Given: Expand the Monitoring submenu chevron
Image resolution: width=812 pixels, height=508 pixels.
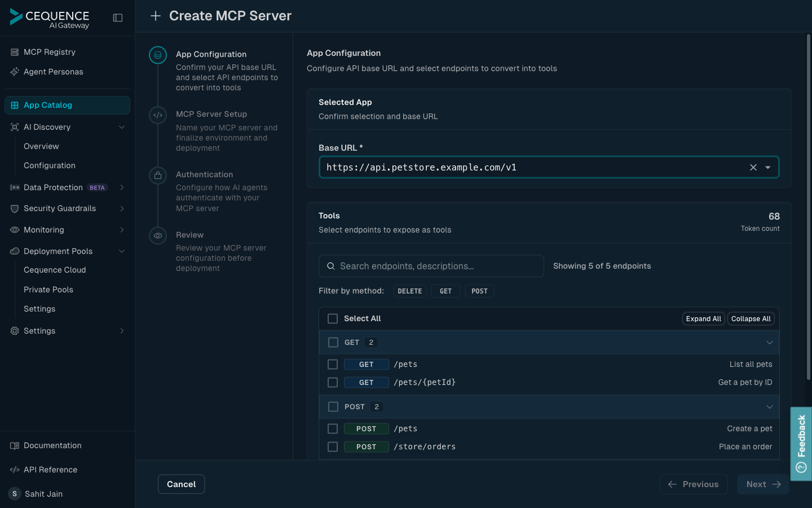Looking at the screenshot, I should click(122, 230).
